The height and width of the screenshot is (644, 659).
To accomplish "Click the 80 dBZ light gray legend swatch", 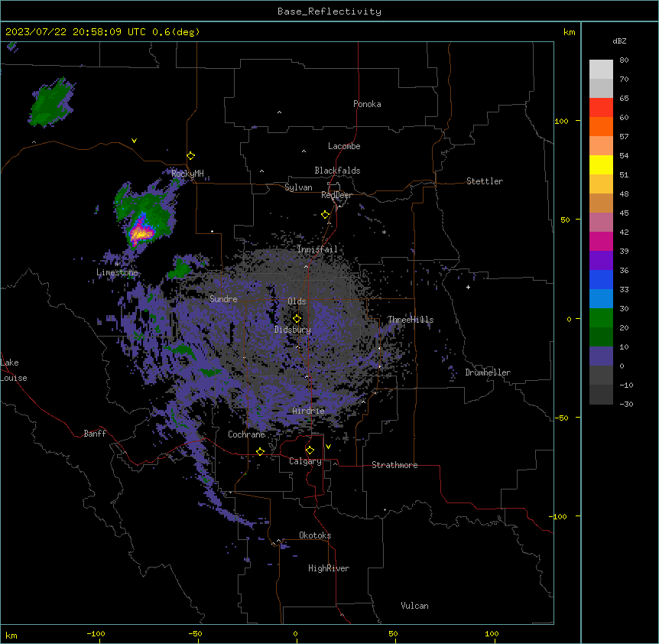I will coord(601,69).
